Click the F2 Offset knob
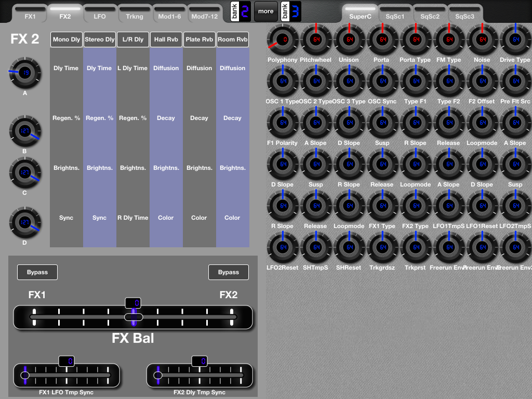Viewport: 532px width, 399px height. (x=482, y=81)
